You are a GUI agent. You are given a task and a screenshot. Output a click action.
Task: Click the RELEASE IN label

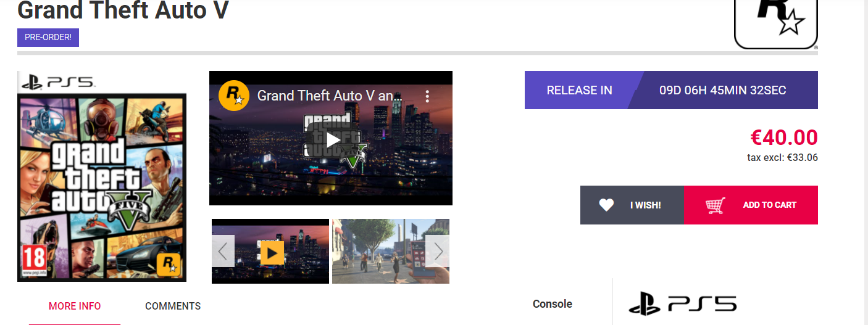(x=579, y=90)
